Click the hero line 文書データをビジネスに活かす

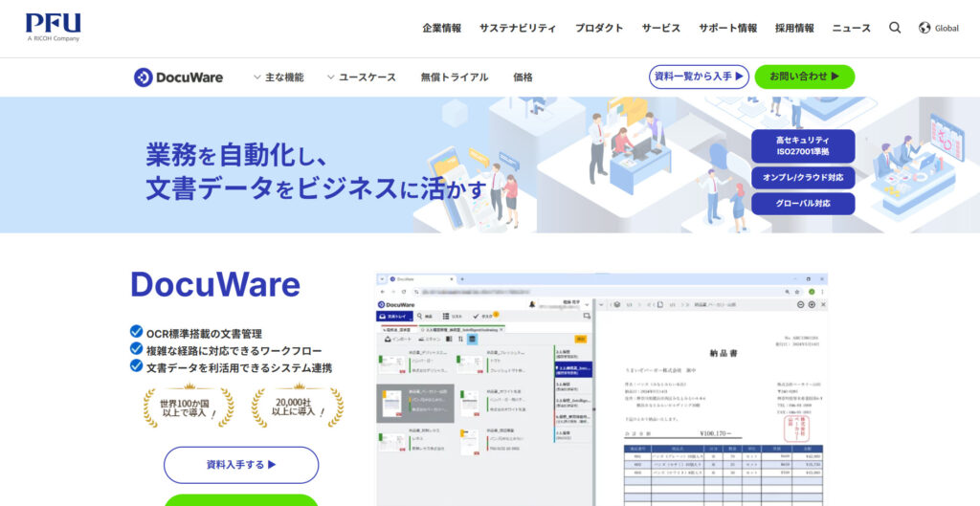point(316,188)
